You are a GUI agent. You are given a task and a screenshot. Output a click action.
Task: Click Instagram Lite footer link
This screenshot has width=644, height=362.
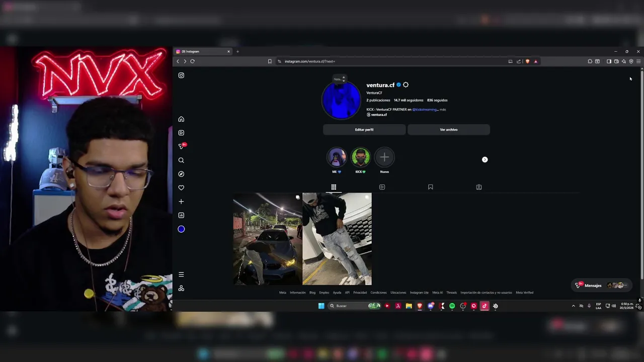(419, 293)
